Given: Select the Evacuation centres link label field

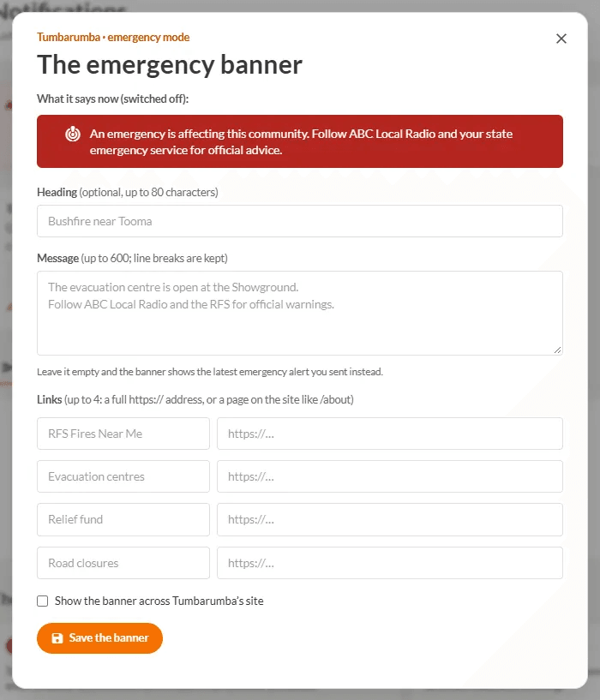Looking at the screenshot, I should click(123, 476).
